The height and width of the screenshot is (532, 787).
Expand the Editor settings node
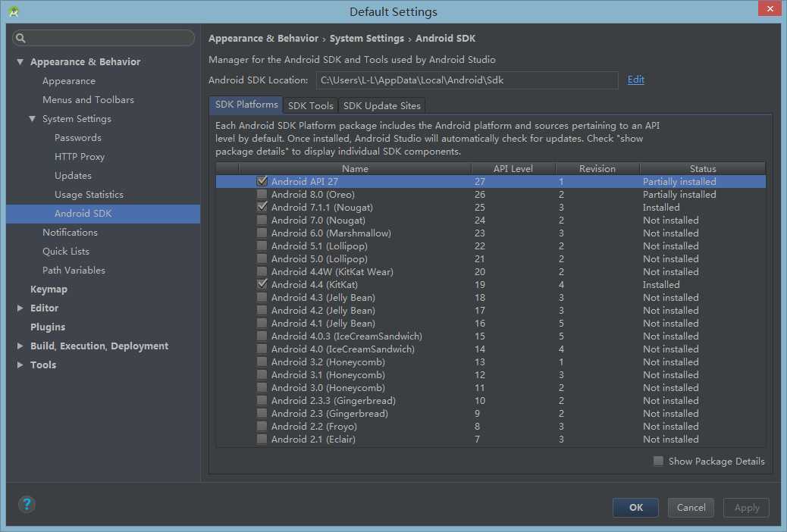(x=22, y=308)
